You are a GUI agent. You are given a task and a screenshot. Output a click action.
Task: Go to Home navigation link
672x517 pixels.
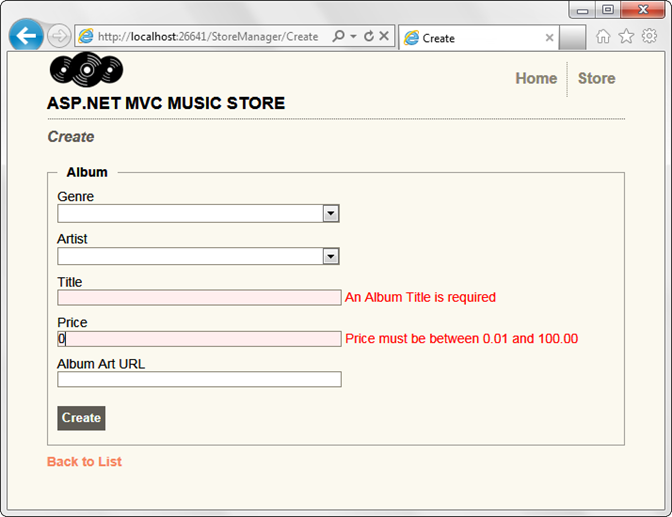[536, 78]
